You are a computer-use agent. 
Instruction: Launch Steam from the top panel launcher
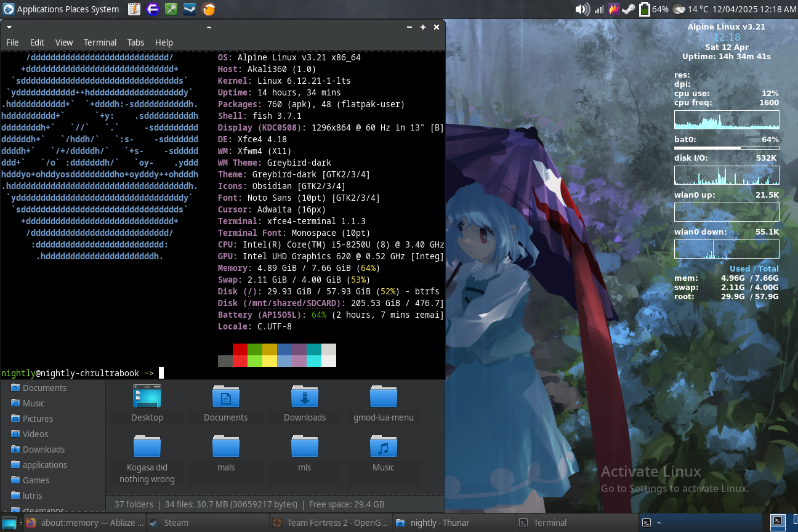pos(190,9)
